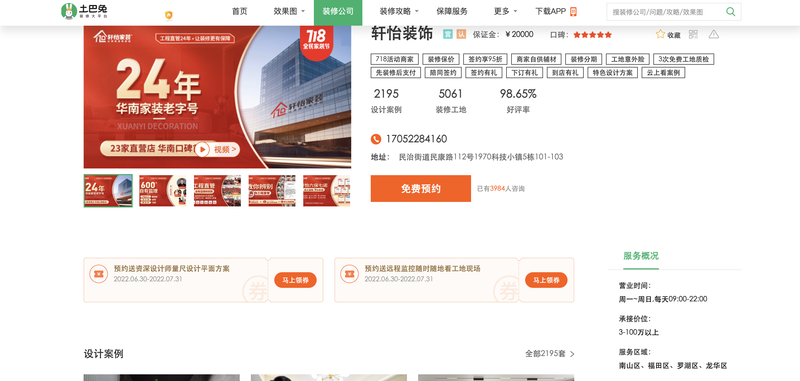
Task: Click the orange shield badge icon
Action: point(169,15)
